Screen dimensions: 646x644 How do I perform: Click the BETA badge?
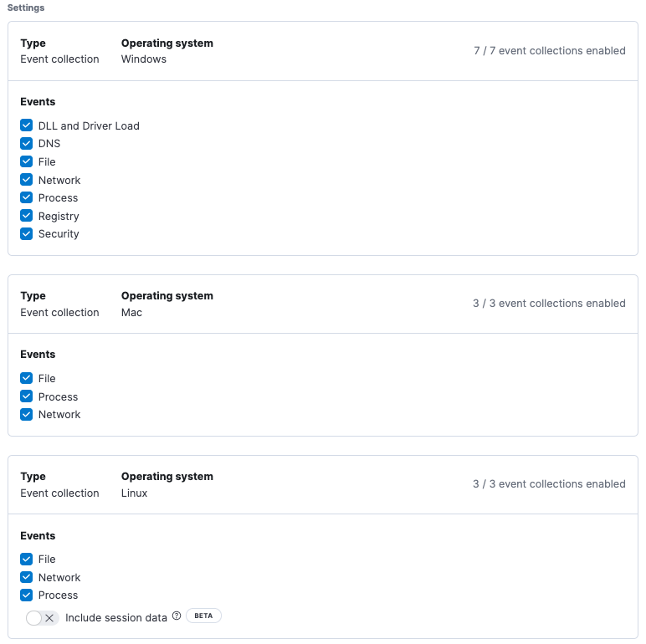pyautogui.click(x=203, y=616)
